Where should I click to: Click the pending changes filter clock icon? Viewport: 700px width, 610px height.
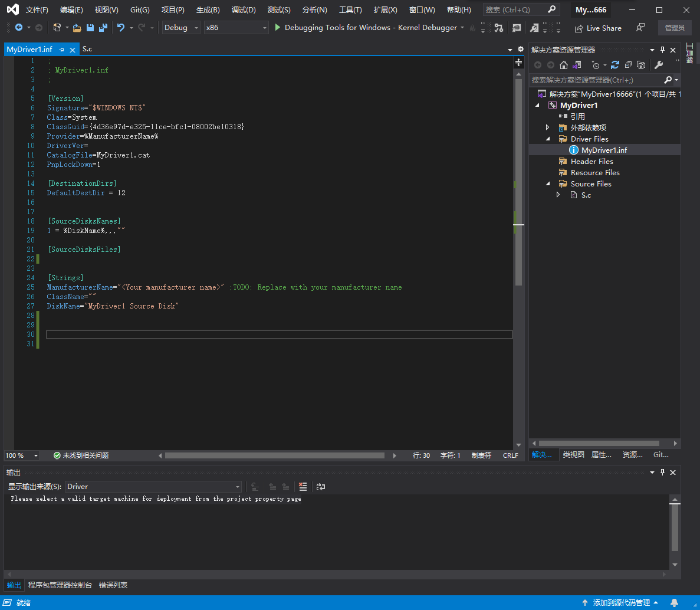[595, 65]
